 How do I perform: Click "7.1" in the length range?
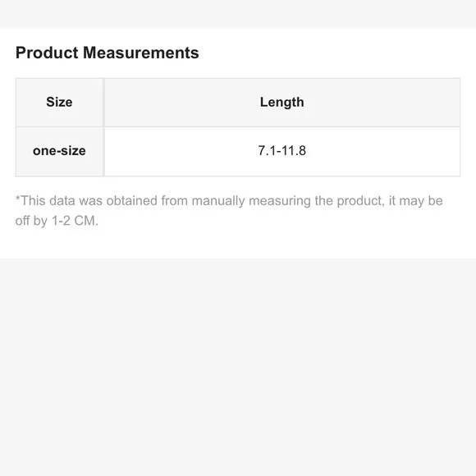click(267, 150)
